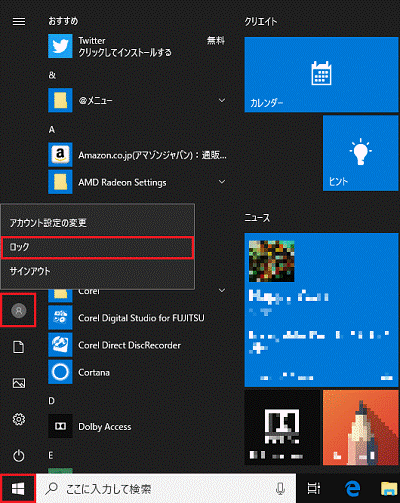Click the おすすめ header
400x503 pixels.
point(63,21)
